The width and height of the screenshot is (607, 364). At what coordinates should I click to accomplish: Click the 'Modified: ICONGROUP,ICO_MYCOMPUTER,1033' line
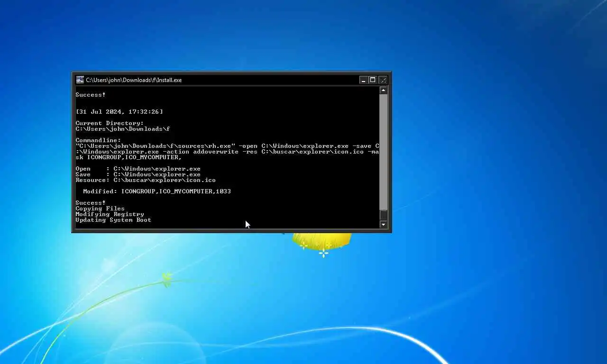coord(157,191)
